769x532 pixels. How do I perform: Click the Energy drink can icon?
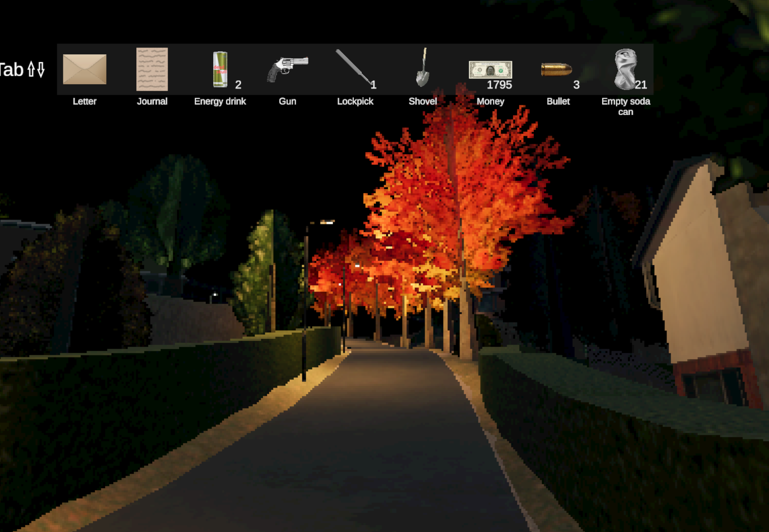[220, 69]
